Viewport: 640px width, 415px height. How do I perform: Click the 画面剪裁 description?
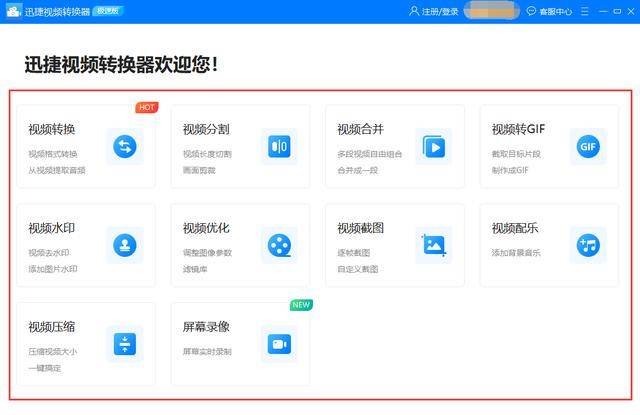(x=199, y=170)
